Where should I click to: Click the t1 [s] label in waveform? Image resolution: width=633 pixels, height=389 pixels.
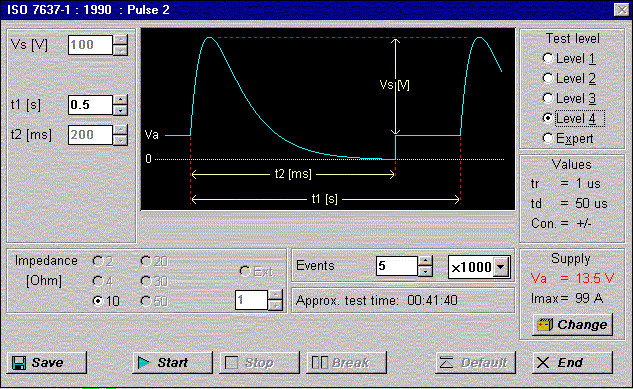pos(325,199)
